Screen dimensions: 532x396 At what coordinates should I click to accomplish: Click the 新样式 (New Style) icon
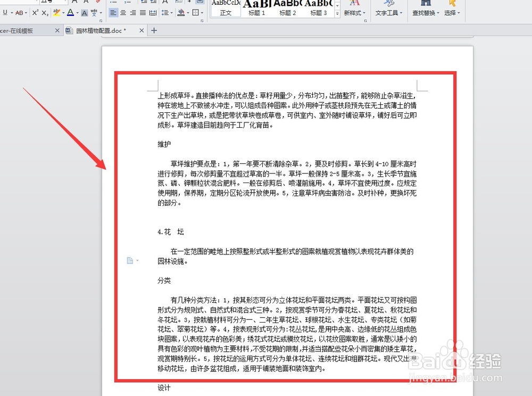pos(354,8)
